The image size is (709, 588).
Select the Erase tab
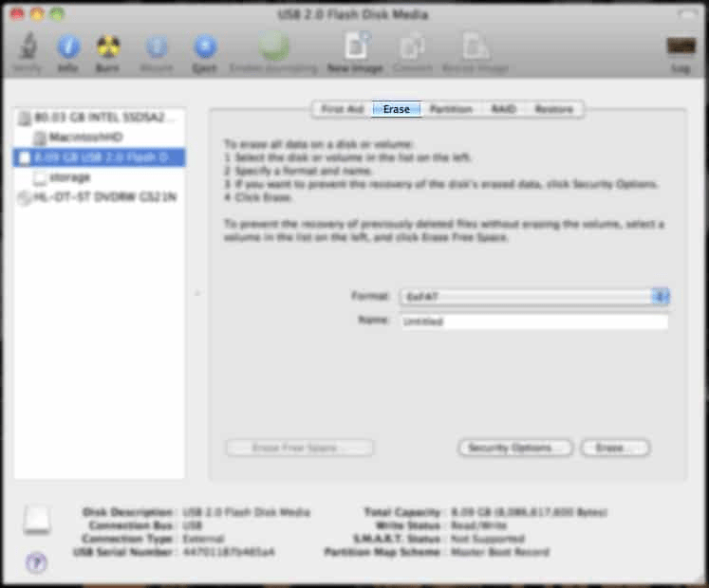397,109
